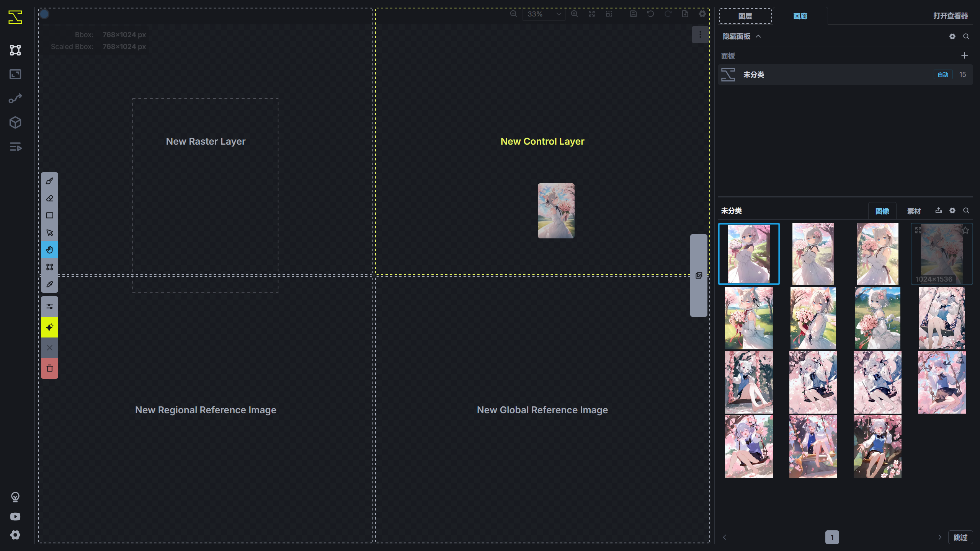980x551 pixels.
Task: Select the Brush tool
Action: [x=49, y=181]
